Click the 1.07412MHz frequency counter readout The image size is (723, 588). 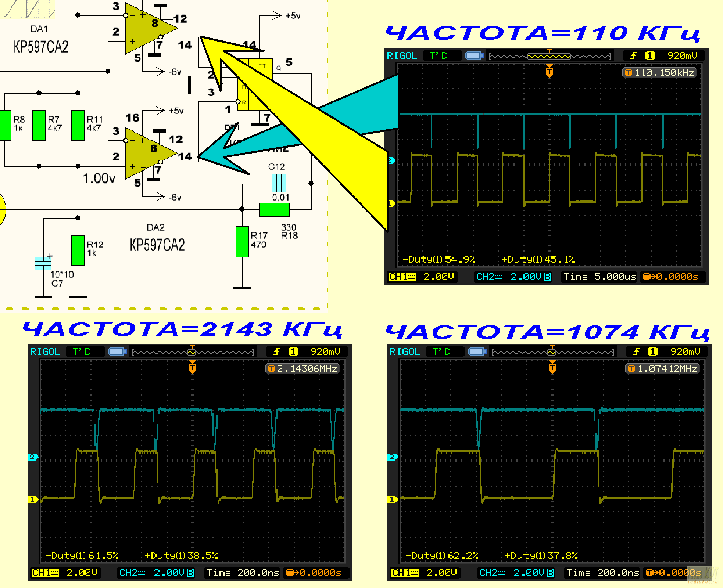(x=662, y=369)
